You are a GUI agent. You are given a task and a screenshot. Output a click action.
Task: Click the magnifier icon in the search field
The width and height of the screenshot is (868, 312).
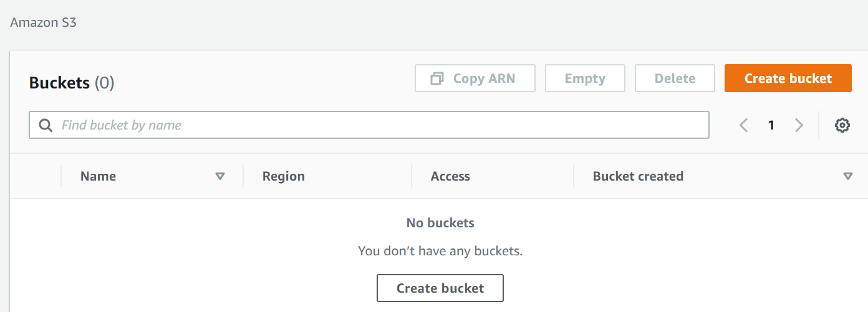pyautogui.click(x=46, y=125)
